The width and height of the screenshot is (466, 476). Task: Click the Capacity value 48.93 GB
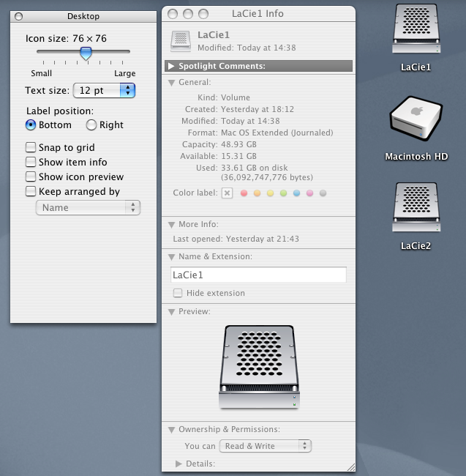click(x=238, y=144)
